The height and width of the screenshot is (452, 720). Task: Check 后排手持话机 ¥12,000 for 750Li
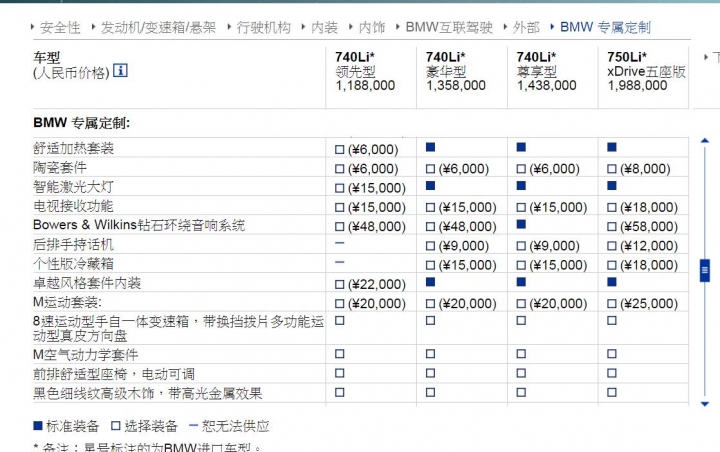(612, 246)
